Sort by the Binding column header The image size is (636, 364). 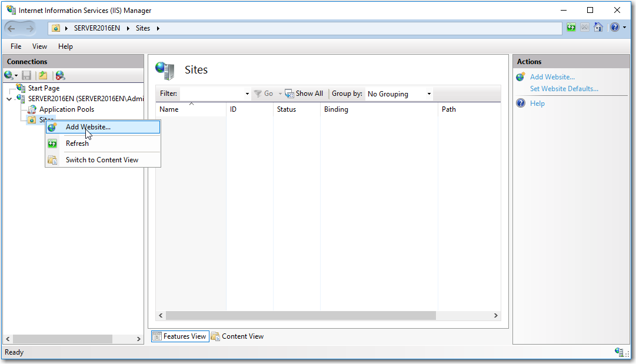pyautogui.click(x=379, y=109)
